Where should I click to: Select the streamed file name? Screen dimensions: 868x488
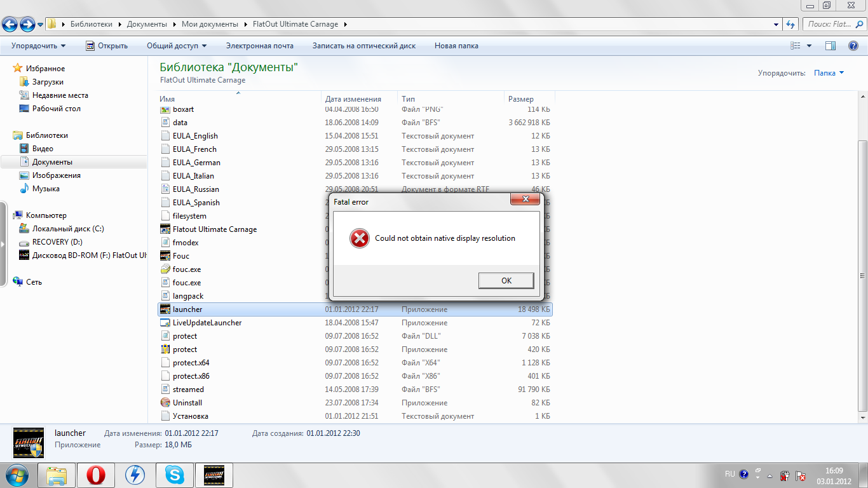coord(188,390)
